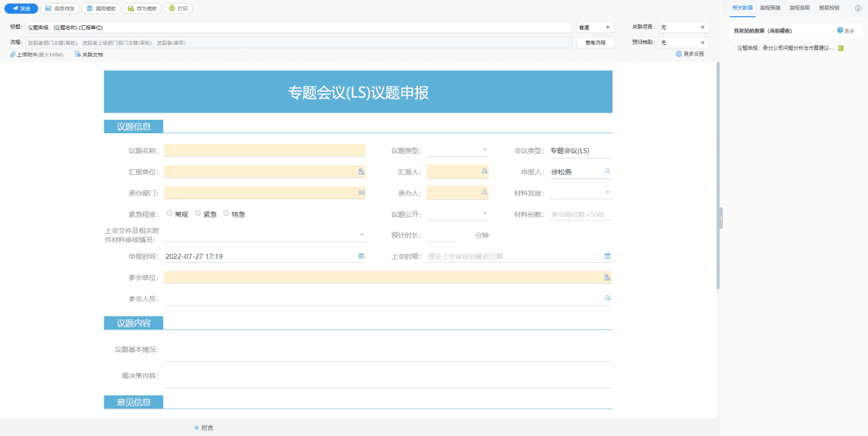Open 议题类型 dropdown
The height and width of the screenshot is (436, 868).
[458, 150]
